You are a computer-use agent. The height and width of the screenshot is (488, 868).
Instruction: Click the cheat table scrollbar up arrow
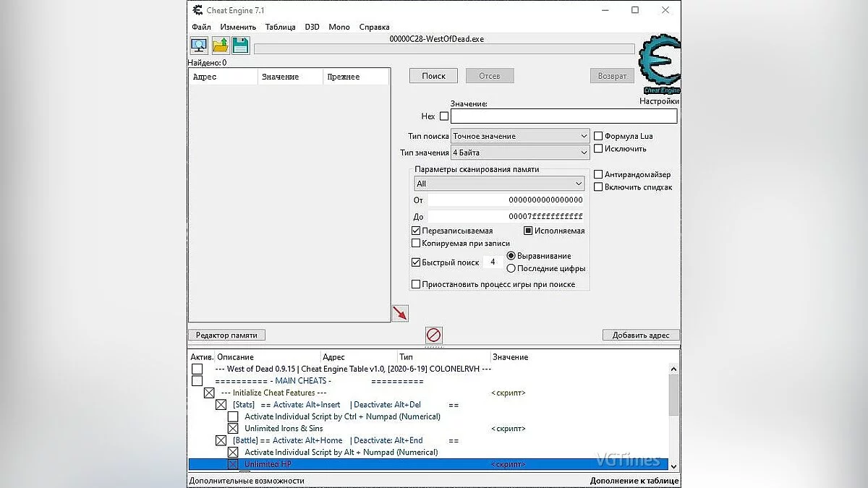click(673, 369)
